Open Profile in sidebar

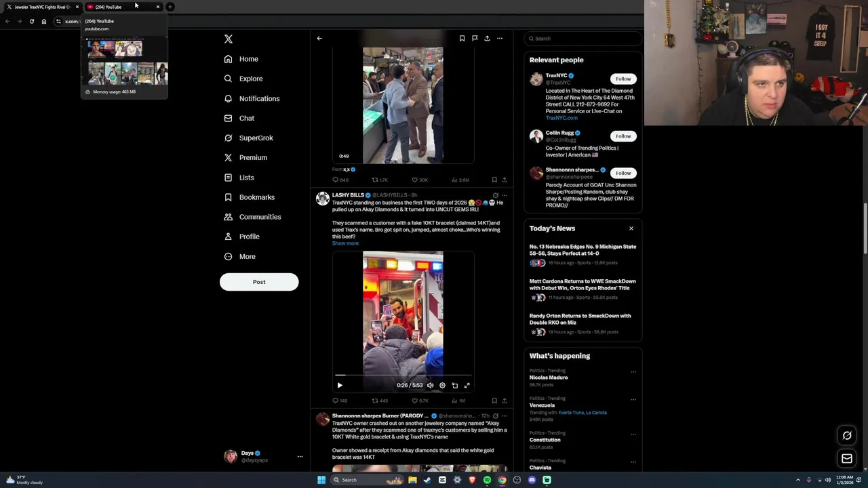point(242,237)
